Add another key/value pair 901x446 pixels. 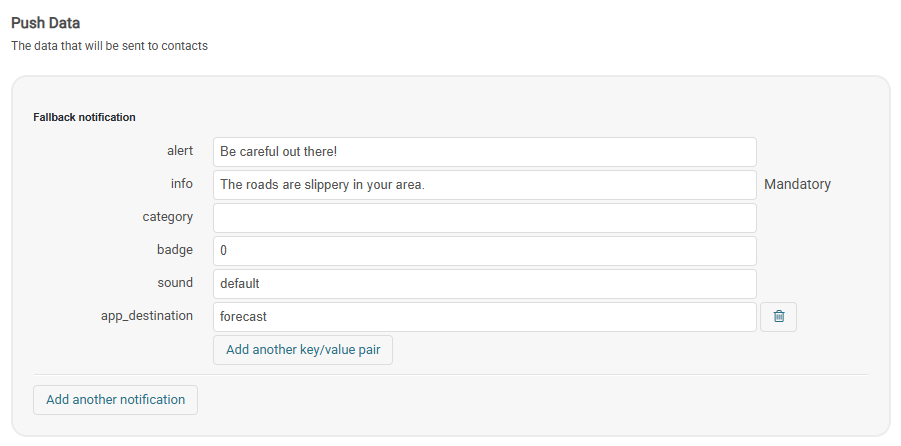tap(302, 350)
